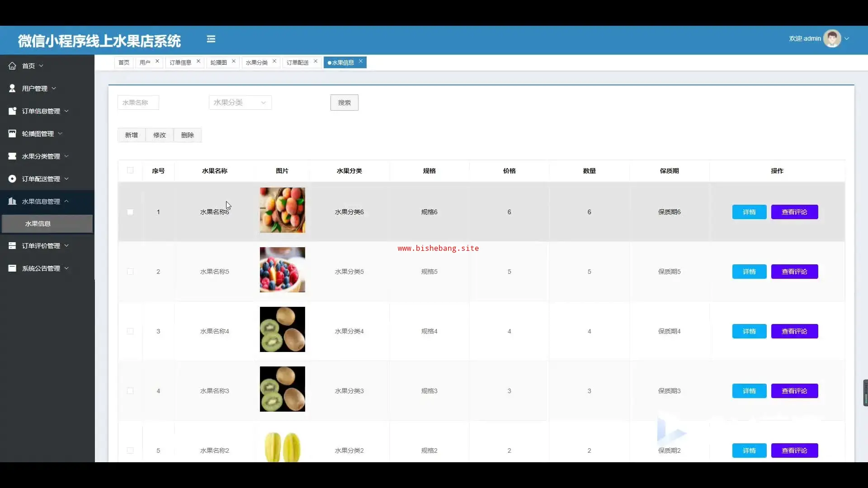Open the 水果分类 filter dropdown
Screen dimensions: 868x488
[240, 103]
